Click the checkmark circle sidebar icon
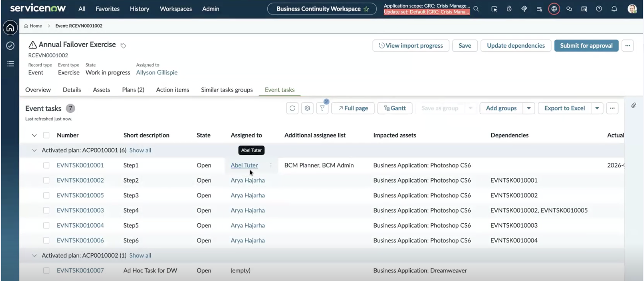Viewport: 644px width, 281px height. click(x=10, y=46)
